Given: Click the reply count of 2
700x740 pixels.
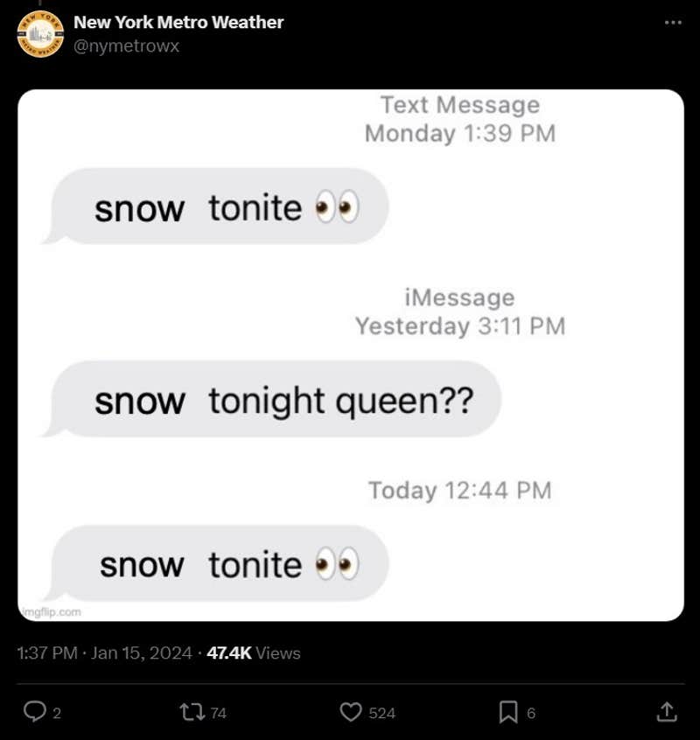Looking at the screenshot, I should 57,714.
